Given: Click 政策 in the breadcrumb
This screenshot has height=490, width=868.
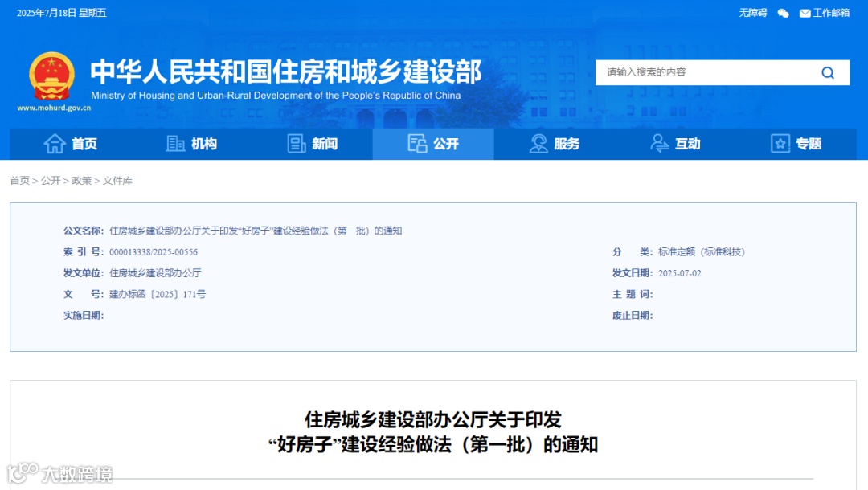Looking at the screenshot, I should click(x=81, y=181).
